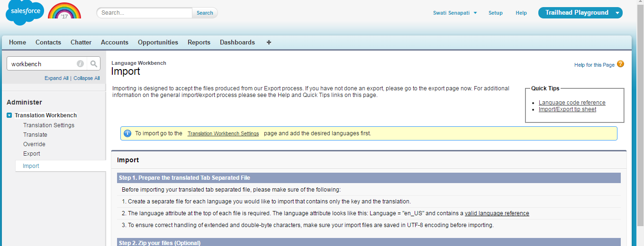The height and width of the screenshot is (246, 644).
Task: Select the Reports tab
Action: click(x=199, y=42)
